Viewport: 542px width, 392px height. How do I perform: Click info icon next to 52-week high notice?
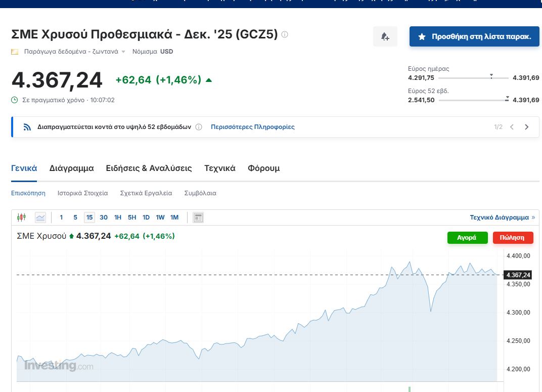pos(199,127)
